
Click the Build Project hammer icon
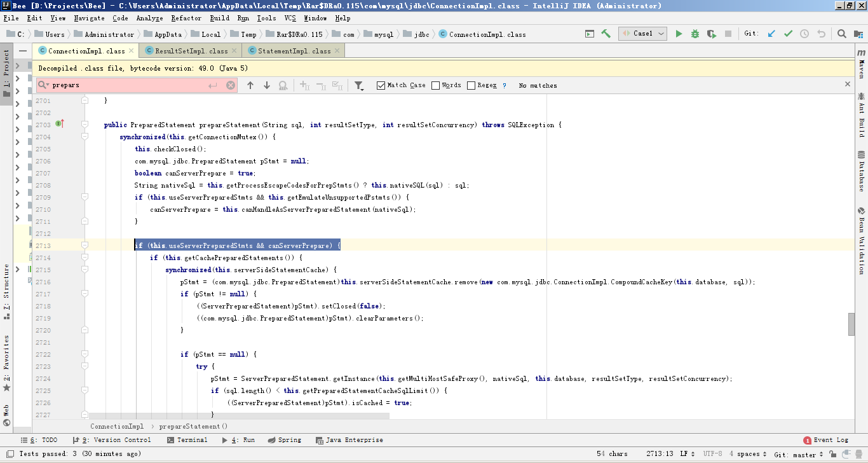(x=606, y=34)
